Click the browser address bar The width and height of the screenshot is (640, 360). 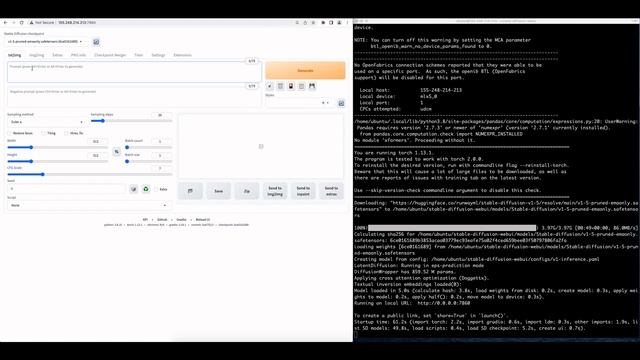[x=163, y=23]
